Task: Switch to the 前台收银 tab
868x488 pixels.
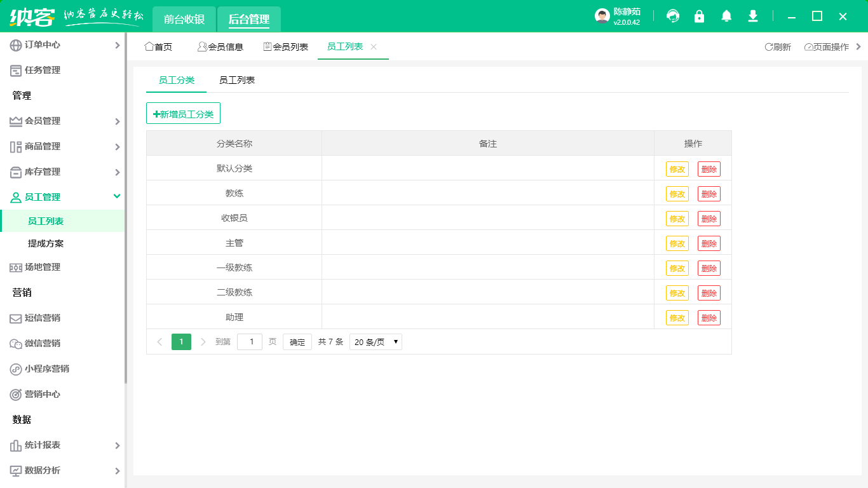Action: point(183,19)
